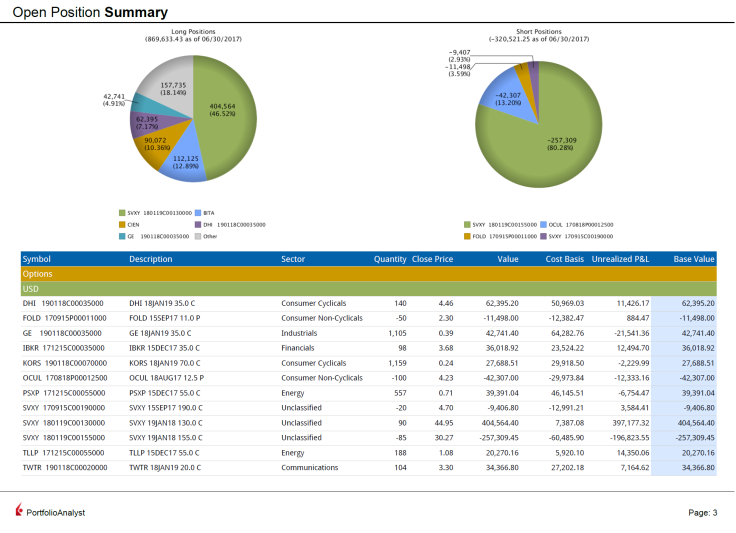Click the orange FOLD 170915P00011000 legend swatch
This screenshot has width=736, height=533.
(467, 236)
